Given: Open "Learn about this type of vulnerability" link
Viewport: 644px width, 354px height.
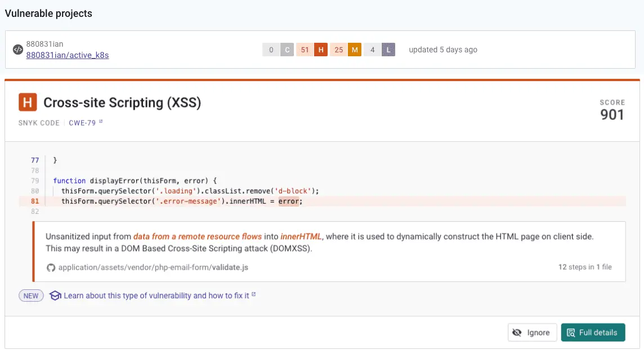Looking at the screenshot, I should [x=156, y=295].
